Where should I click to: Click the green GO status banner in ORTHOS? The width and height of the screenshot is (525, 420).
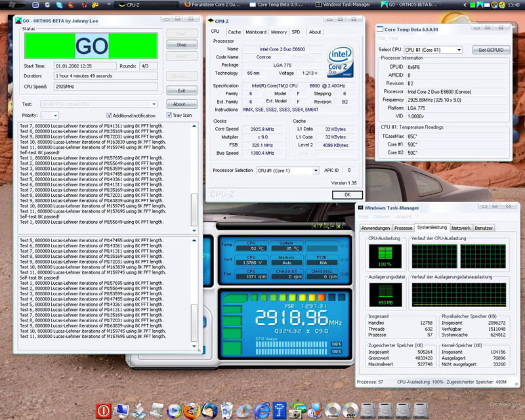tap(91, 45)
